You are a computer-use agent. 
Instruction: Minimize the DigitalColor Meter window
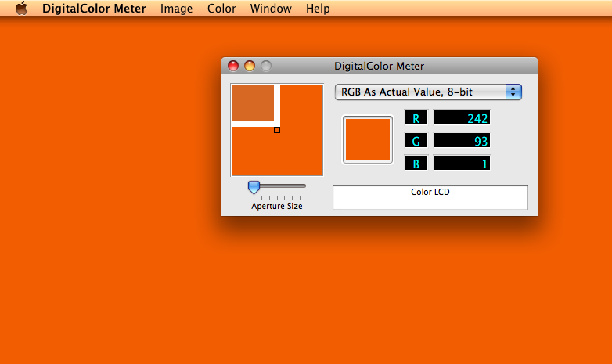point(250,66)
